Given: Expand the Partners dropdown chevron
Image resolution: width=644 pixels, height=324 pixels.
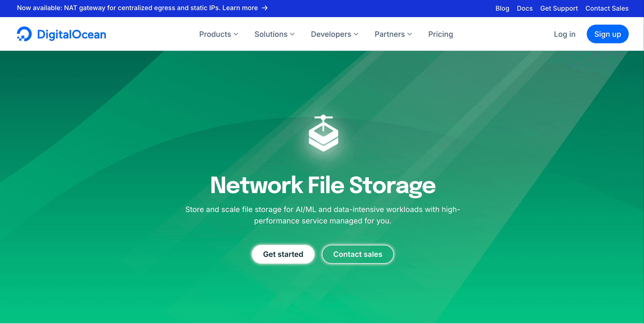Looking at the screenshot, I should point(410,34).
